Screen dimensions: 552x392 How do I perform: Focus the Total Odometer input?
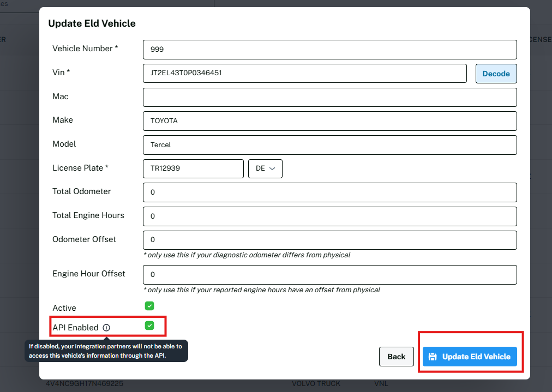329,192
